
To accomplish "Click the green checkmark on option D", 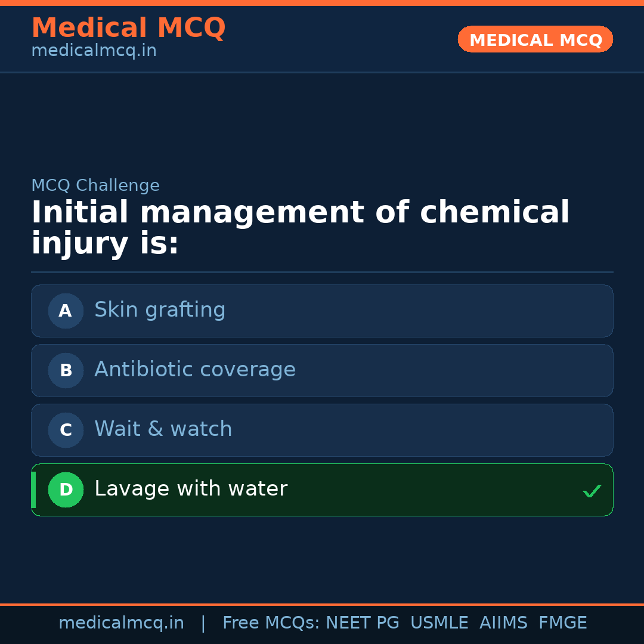I will pyautogui.click(x=592, y=491).
